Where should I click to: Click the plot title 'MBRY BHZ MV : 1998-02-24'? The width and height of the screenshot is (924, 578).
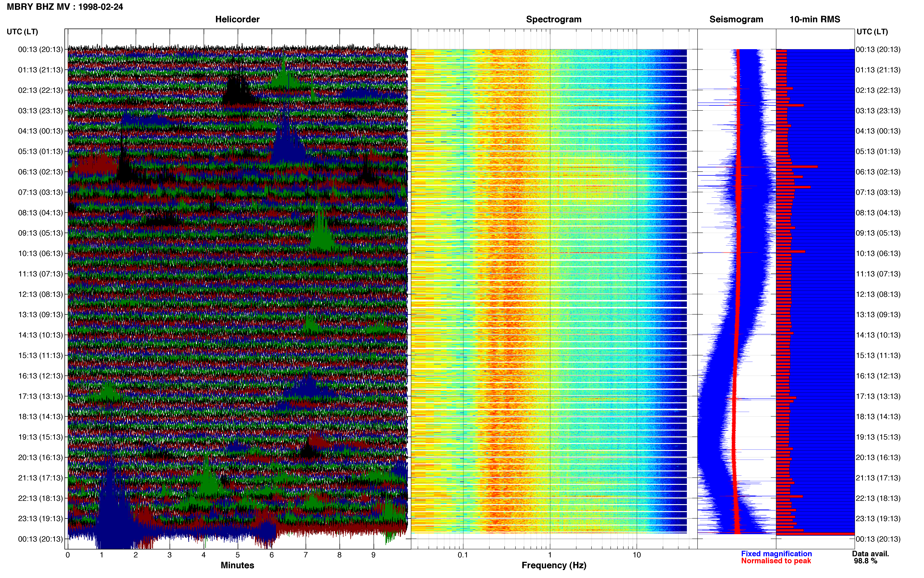pos(65,7)
